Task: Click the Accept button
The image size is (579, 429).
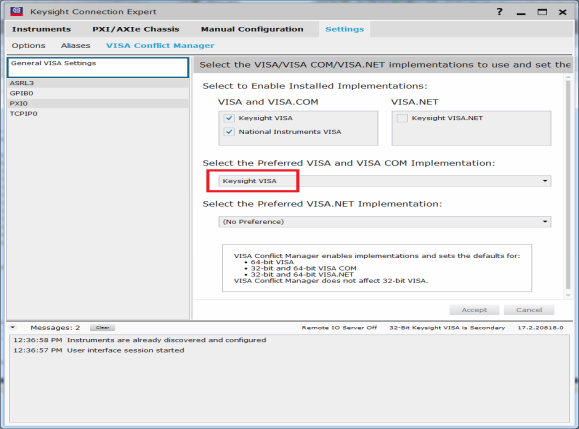Action: [x=474, y=310]
